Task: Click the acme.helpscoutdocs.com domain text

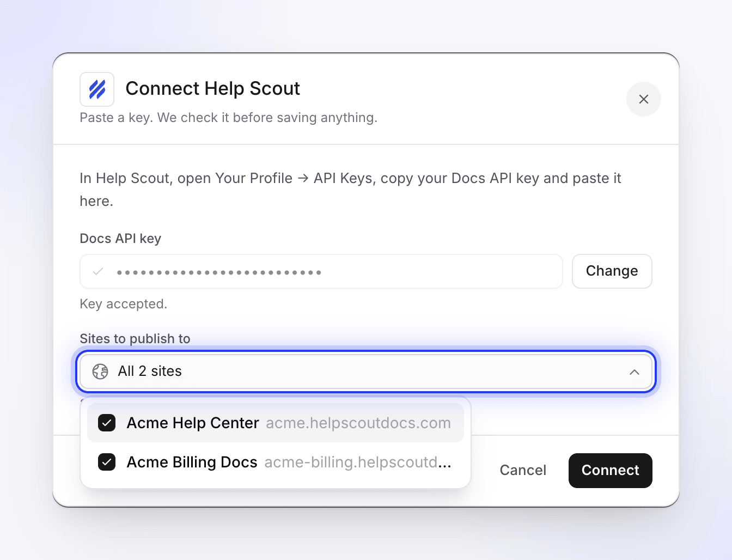Action: click(x=358, y=423)
